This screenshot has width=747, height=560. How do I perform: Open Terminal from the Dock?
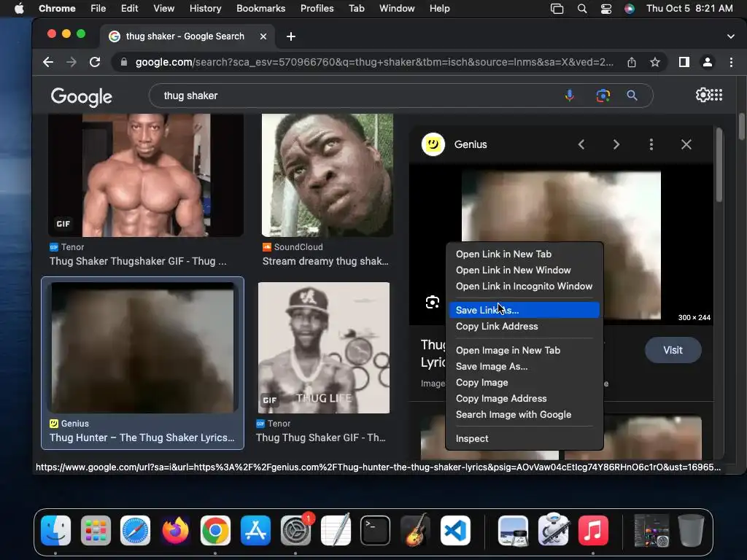tap(376, 530)
